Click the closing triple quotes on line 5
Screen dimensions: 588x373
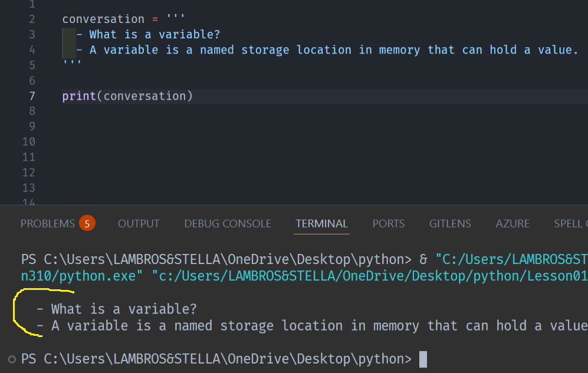click(x=72, y=64)
